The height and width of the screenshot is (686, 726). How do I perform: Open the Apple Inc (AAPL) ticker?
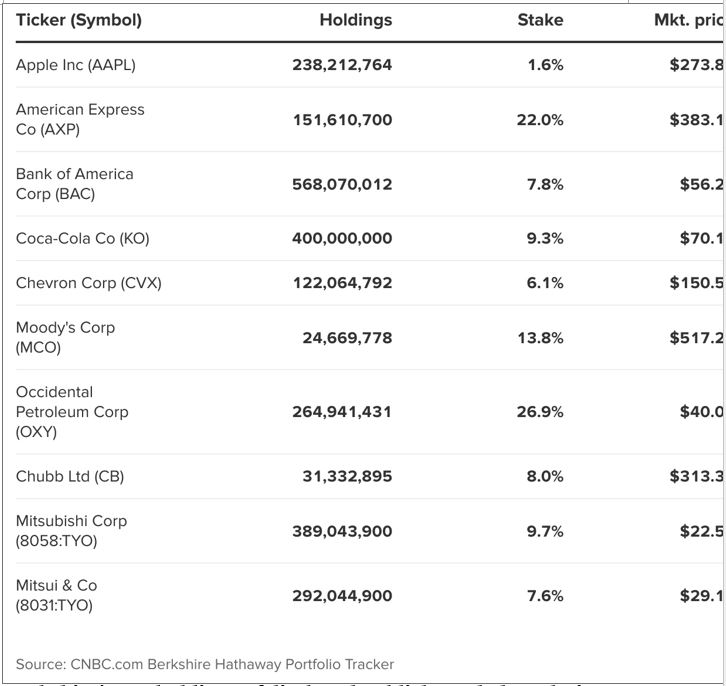pos(76,65)
